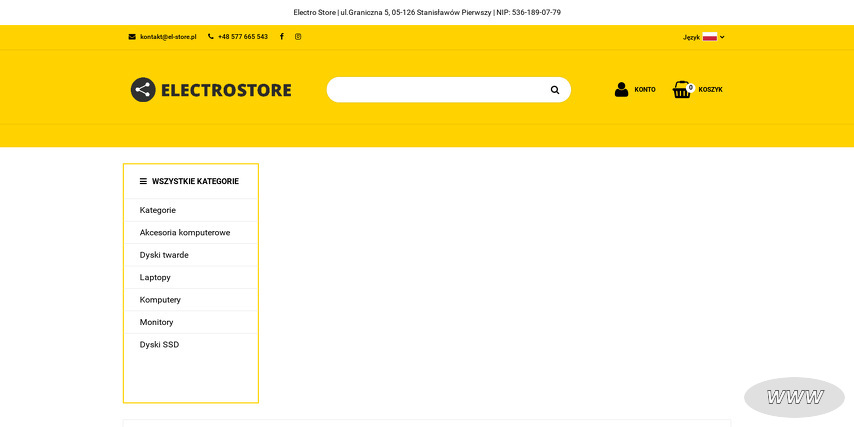Click the phone number +48 577 665 543
This screenshot has width=854, height=427.
click(242, 37)
